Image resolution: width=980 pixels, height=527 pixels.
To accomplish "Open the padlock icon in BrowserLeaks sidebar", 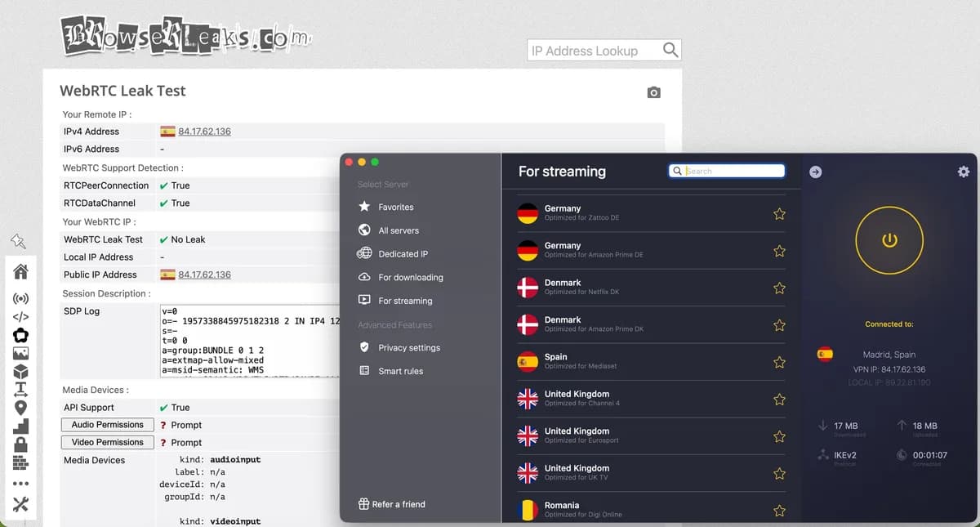I will pos(20,444).
